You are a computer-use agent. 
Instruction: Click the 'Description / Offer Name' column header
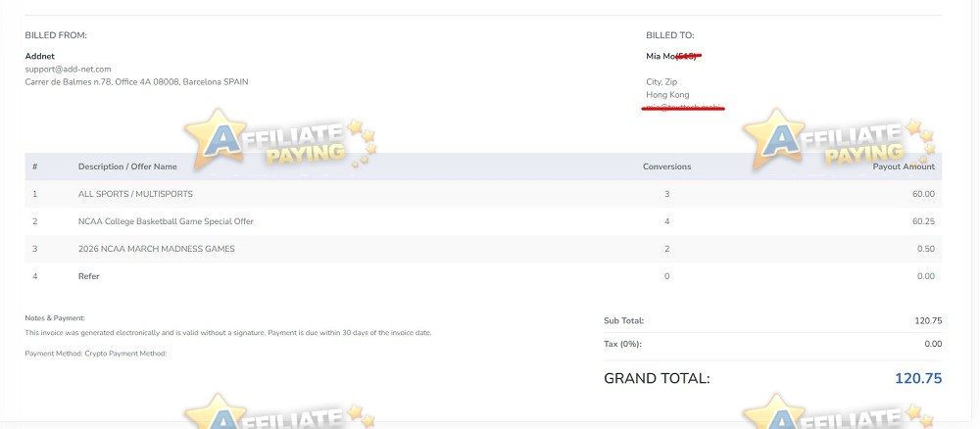(127, 167)
